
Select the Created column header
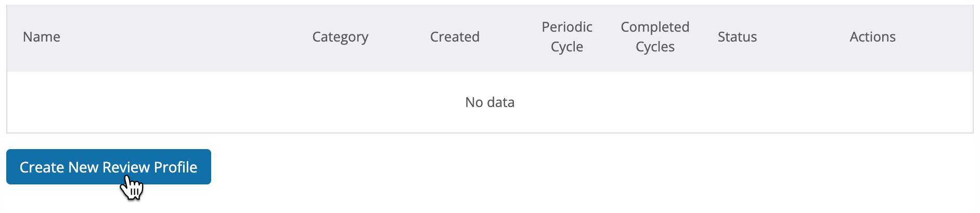pos(455,37)
